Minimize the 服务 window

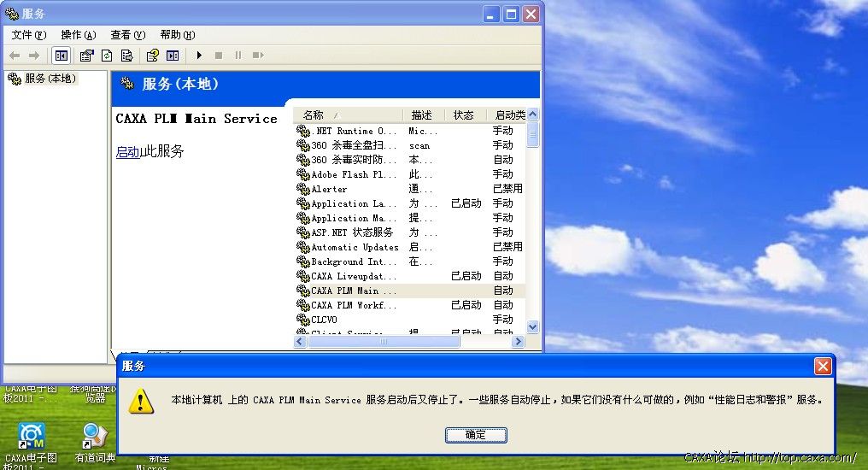coord(490,14)
